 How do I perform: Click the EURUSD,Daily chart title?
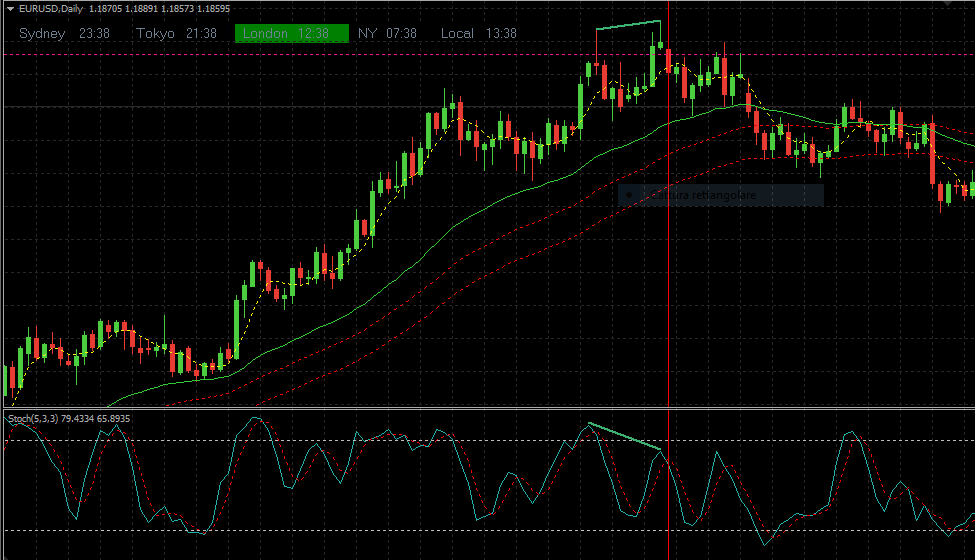coord(50,9)
